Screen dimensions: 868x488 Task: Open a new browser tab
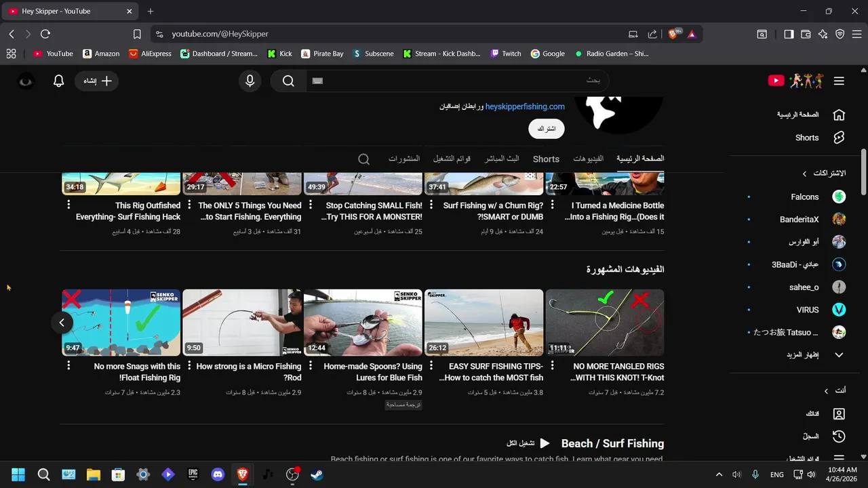tap(151, 12)
